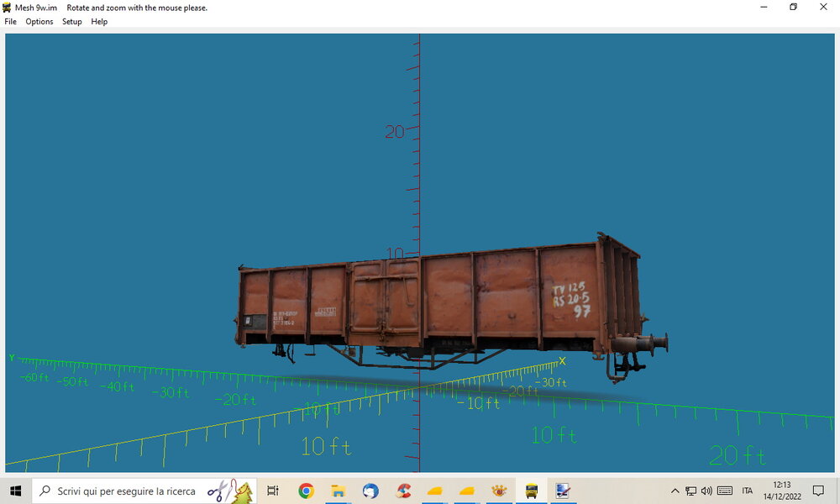Open the scissors and tree search highlight
The width and height of the screenshot is (840, 504).
coord(230,491)
